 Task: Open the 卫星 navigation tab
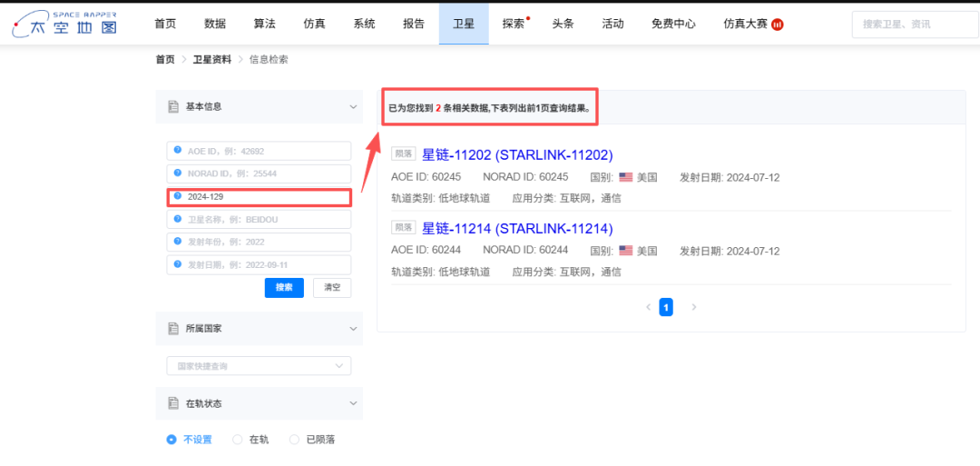(x=464, y=25)
